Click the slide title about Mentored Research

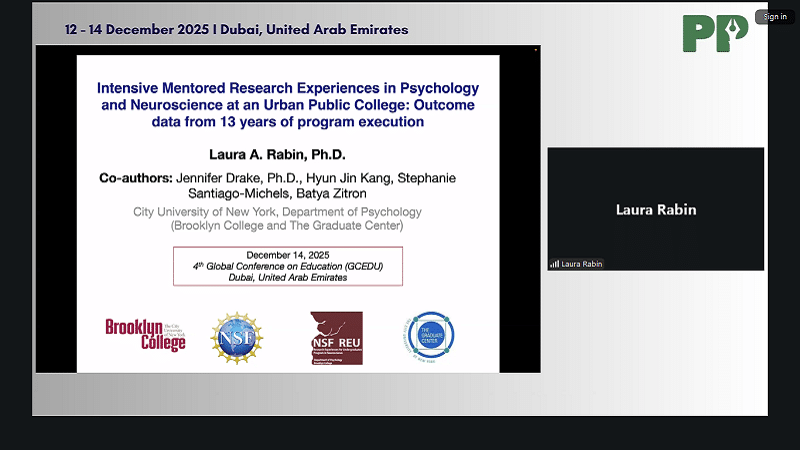[x=288, y=104]
